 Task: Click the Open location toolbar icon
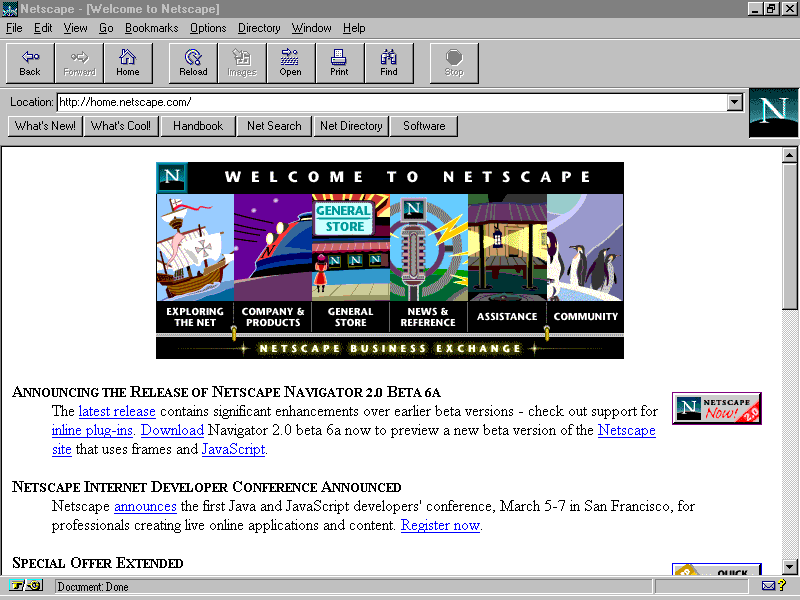pos(290,63)
